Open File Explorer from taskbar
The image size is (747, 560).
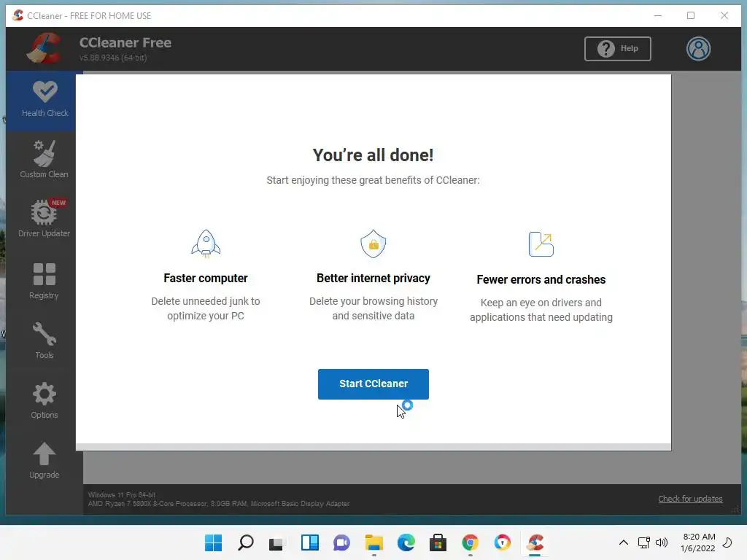(374, 542)
